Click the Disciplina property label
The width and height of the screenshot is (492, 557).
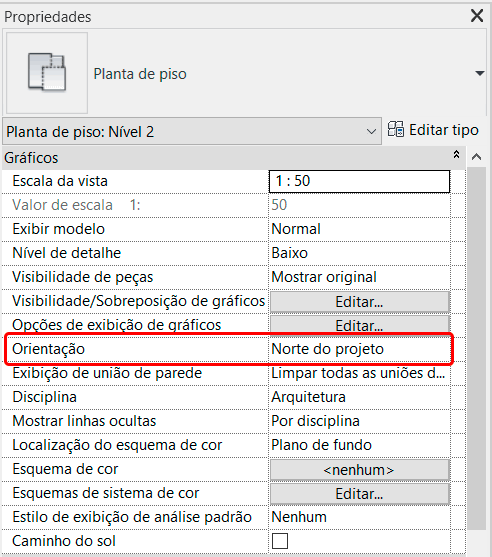(x=45, y=397)
